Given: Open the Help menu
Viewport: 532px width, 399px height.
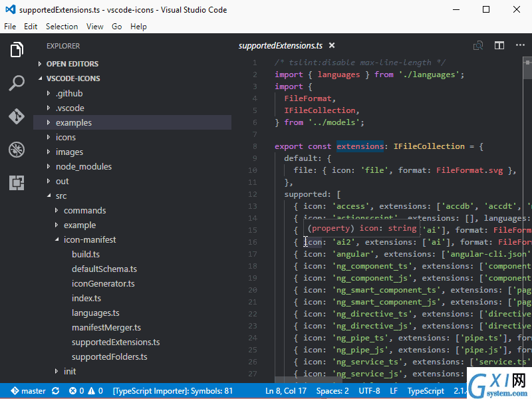Looking at the screenshot, I should [138, 27].
